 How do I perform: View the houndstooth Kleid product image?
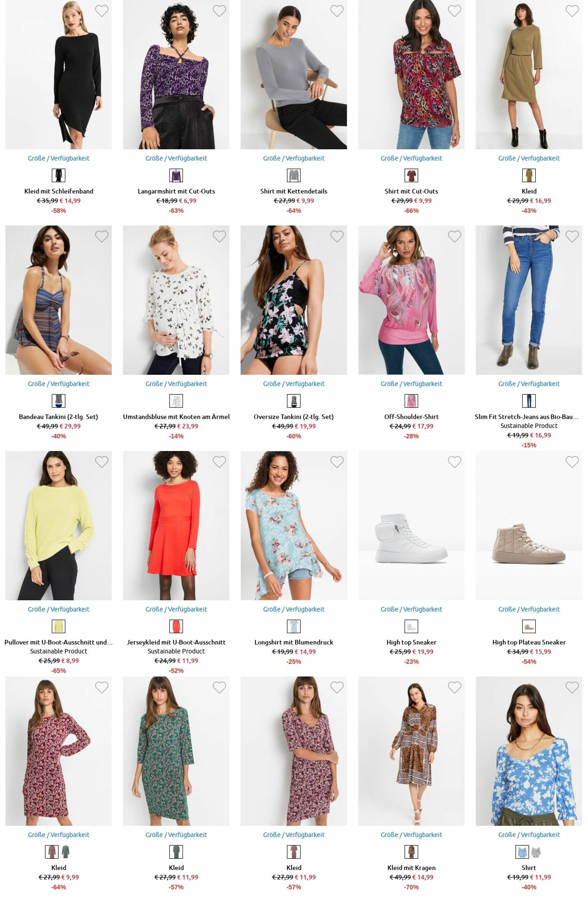529,74
